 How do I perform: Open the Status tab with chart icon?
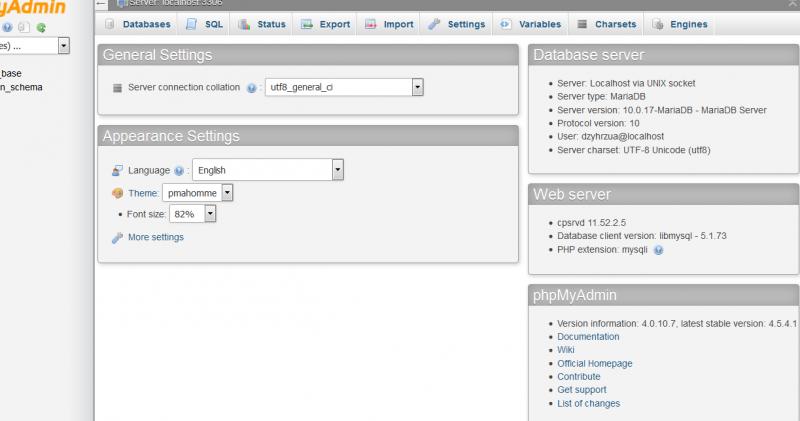click(x=262, y=24)
